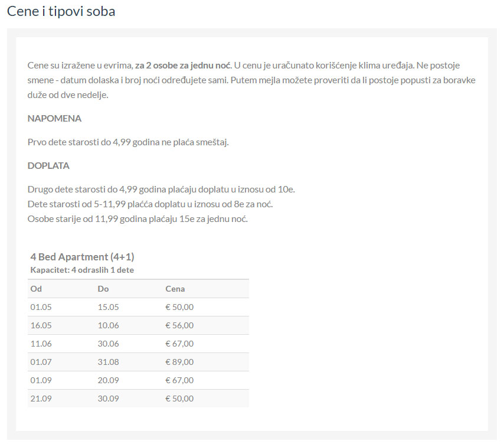The image size is (504, 444).
Task: Select the € 56,00 price cell
Action: [179, 325]
